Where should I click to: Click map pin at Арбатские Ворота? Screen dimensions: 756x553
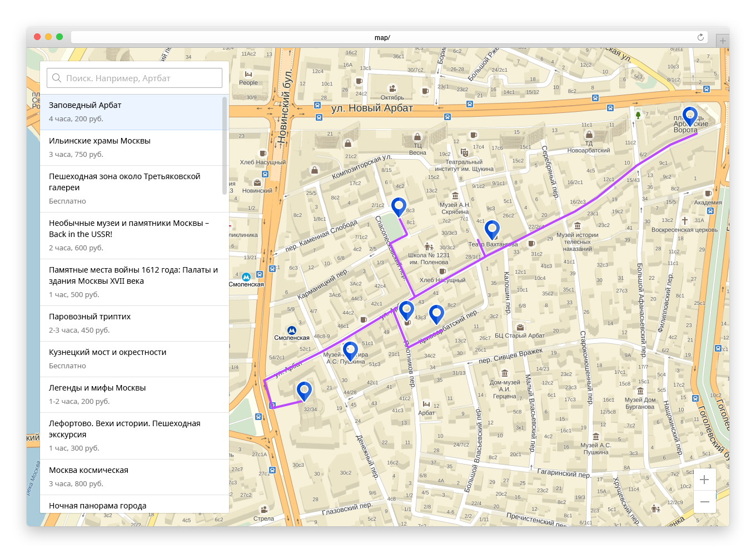pos(690,117)
